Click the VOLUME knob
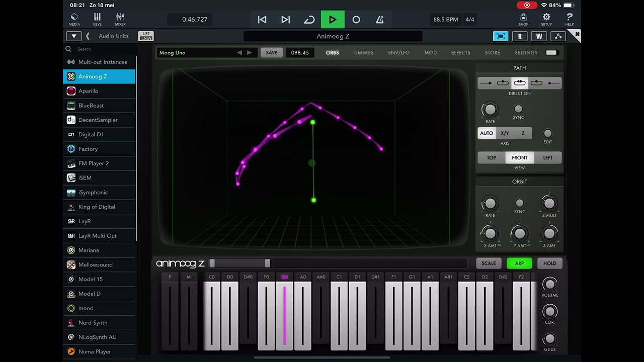The height and width of the screenshot is (362, 644). tap(550, 284)
